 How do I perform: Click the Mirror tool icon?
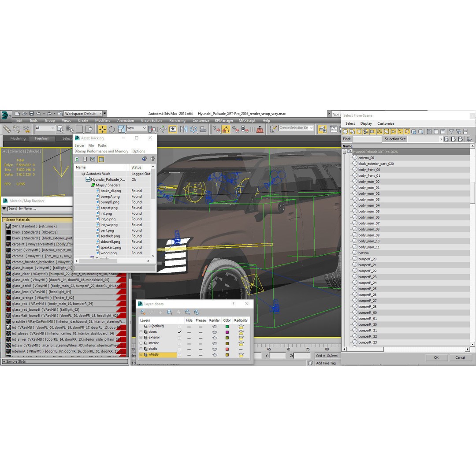pos(183,129)
